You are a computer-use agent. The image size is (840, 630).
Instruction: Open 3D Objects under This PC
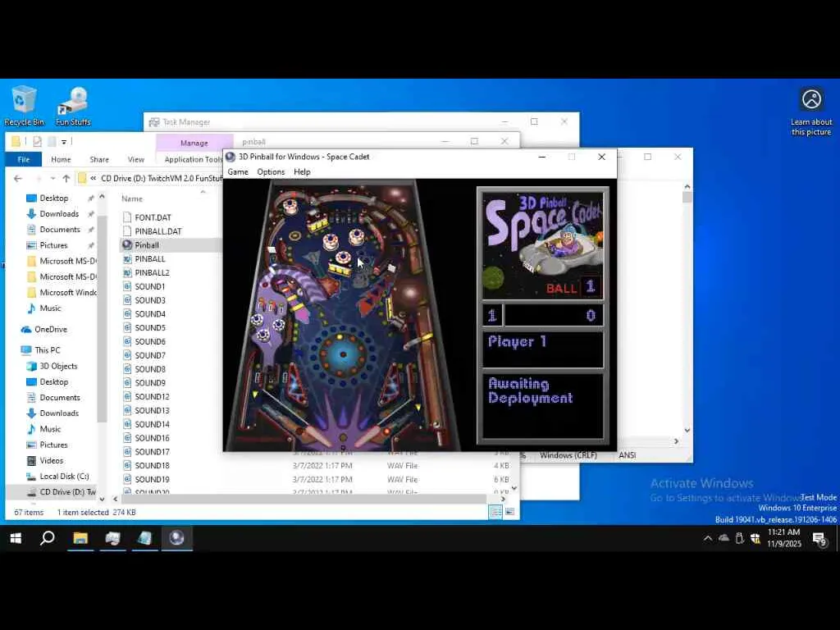(58, 366)
